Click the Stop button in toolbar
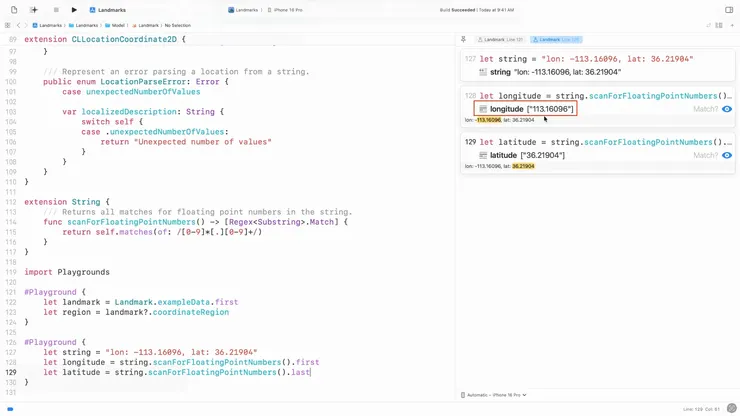Viewport: 740px width, 416px height. 56,10
